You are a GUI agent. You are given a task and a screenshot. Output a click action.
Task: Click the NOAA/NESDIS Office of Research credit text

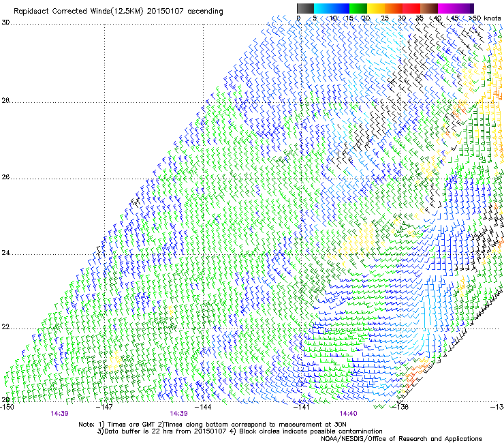[401, 439]
